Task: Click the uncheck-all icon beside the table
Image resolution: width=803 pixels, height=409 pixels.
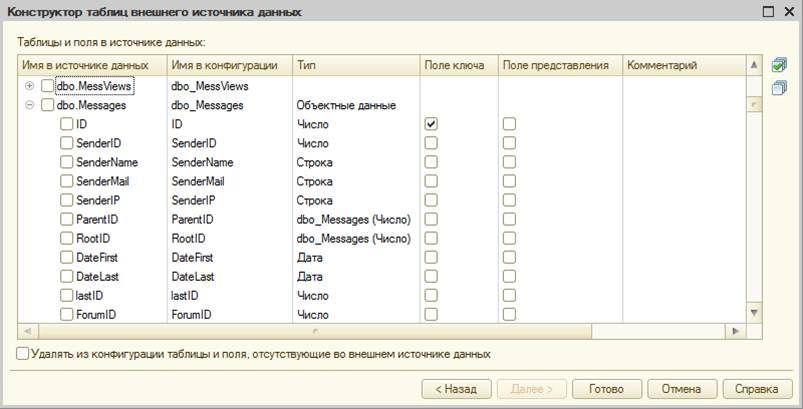Action: [x=778, y=88]
